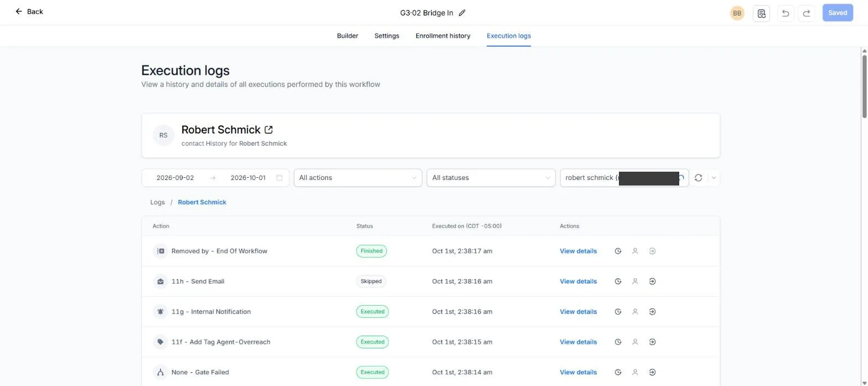The width and height of the screenshot is (868, 386).
Task: Click the person icon in Gate Failed row
Action: 635,372
